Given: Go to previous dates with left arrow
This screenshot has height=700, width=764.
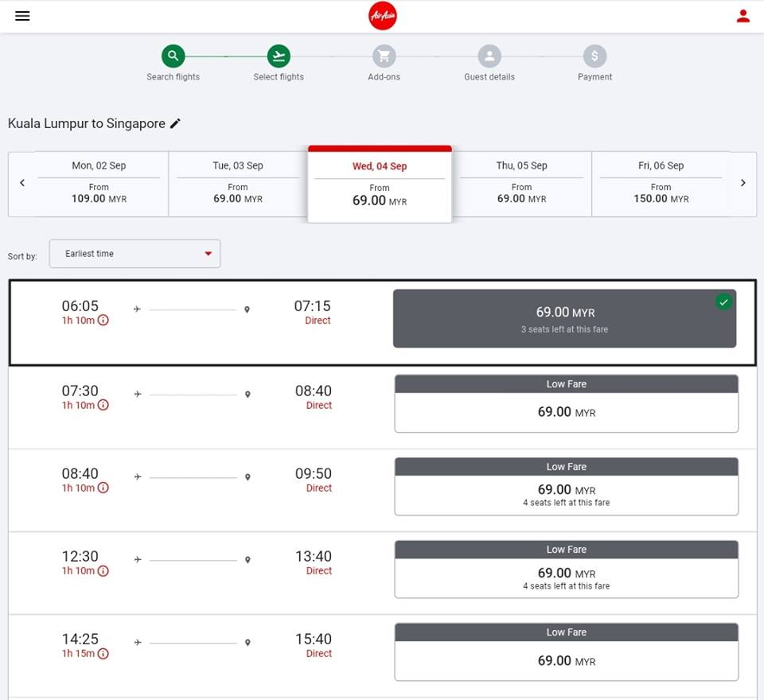Looking at the screenshot, I should coord(22,183).
